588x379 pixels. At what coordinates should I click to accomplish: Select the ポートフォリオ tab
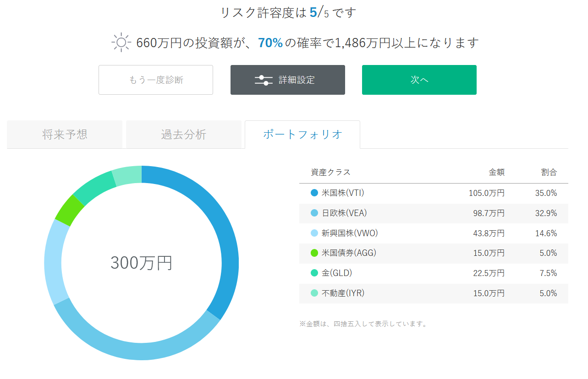tap(302, 135)
